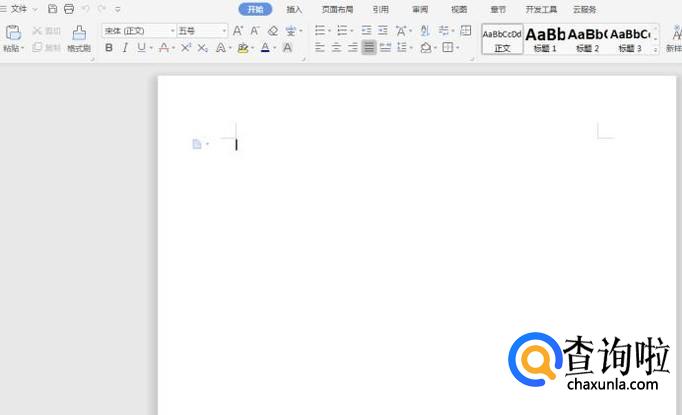Apply the 标题 1 heading style
This screenshot has width=682, height=415.
pos(545,39)
